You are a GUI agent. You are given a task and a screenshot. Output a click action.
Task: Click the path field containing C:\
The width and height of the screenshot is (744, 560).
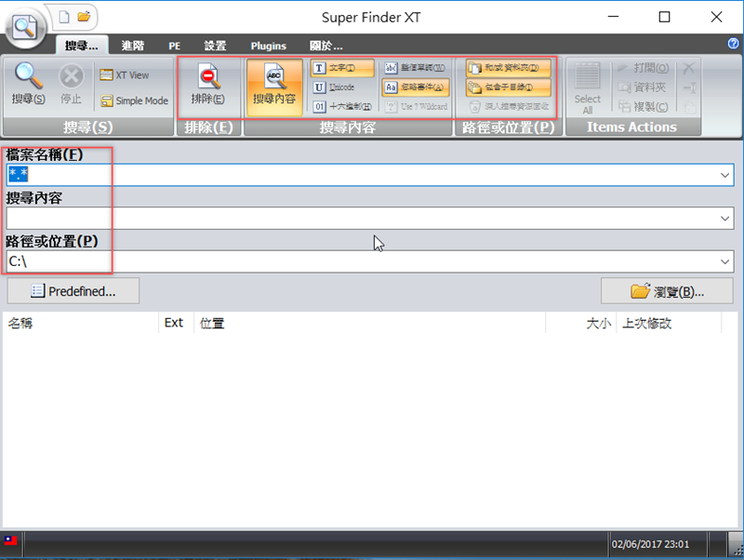(370, 261)
